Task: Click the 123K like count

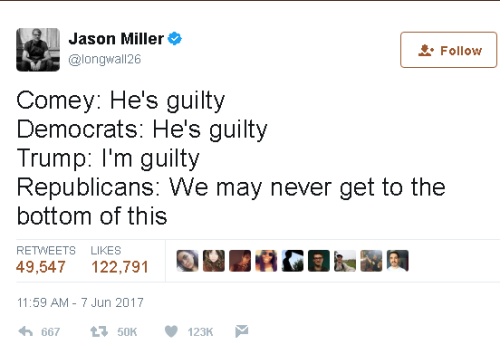Action: point(200,332)
